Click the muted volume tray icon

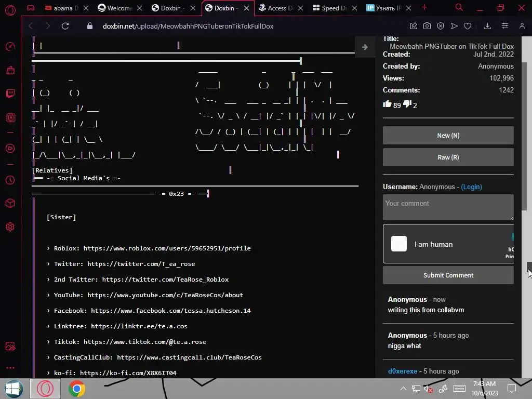point(428,389)
